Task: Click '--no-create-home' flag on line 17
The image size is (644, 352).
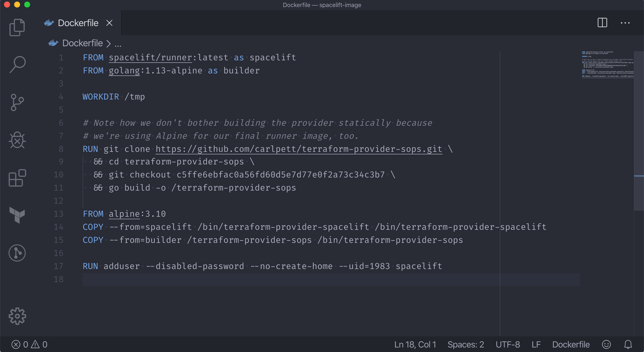Action: tap(291, 266)
